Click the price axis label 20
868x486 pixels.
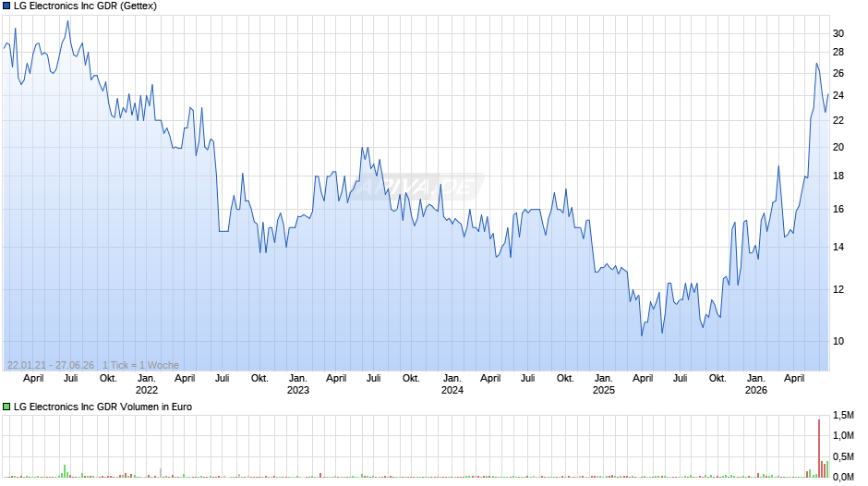tap(838, 147)
